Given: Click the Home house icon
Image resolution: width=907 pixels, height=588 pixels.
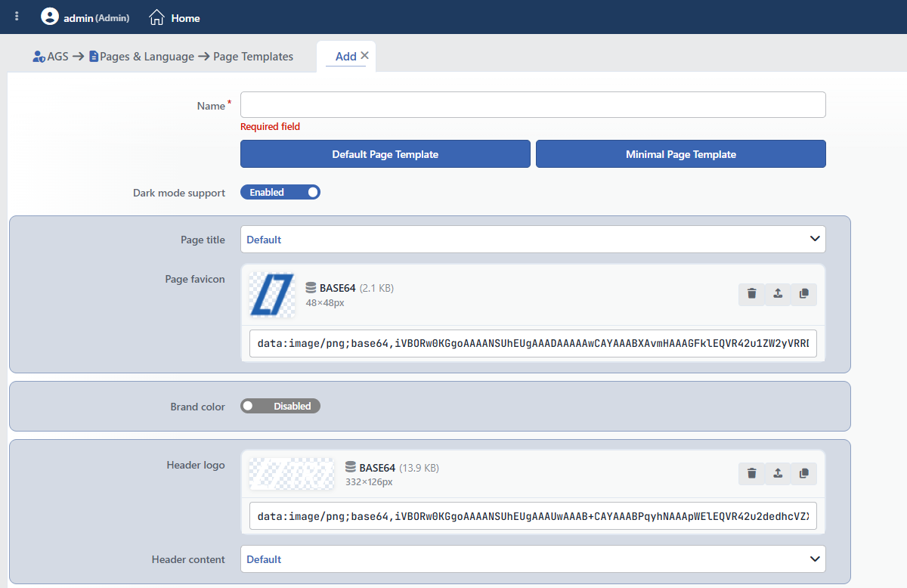Looking at the screenshot, I should click(x=156, y=17).
